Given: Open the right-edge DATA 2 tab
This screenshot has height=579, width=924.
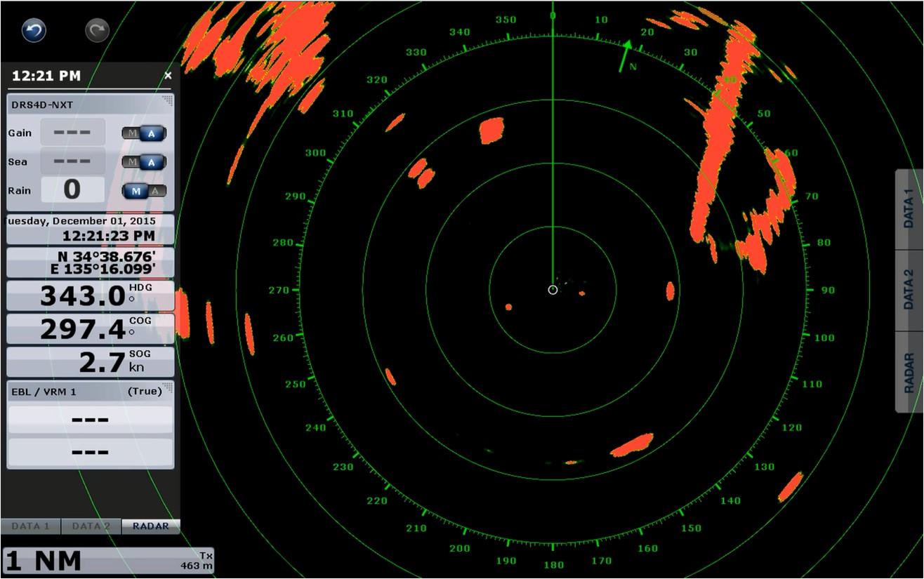Looking at the screenshot, I should [x=909, y=290].
